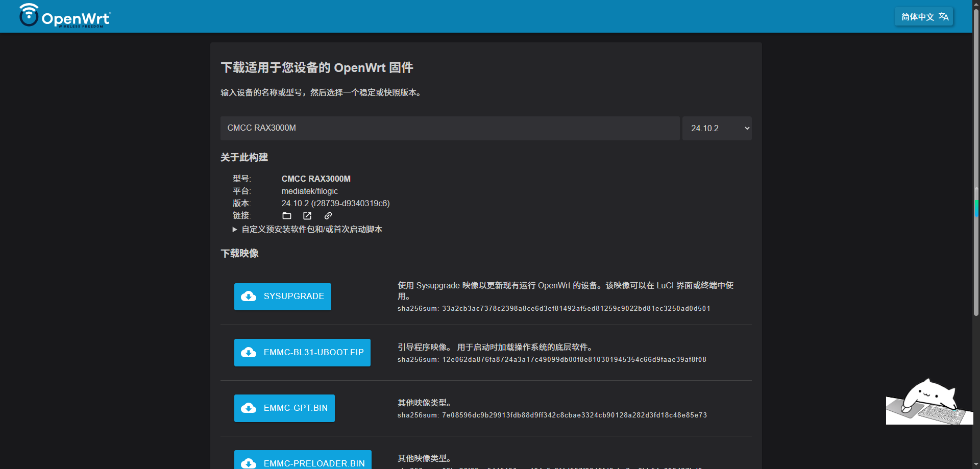Screen dimensions: 980x469
Task: Click the CMCC RAX3000M device search field
Action: (450, 128)
